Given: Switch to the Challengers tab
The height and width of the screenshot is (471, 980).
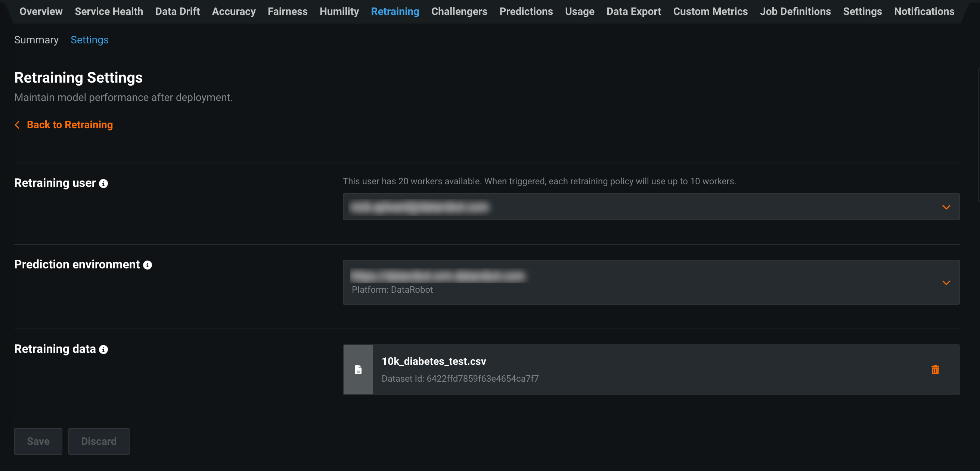Looking at the screenshot, I should [459, 12].
